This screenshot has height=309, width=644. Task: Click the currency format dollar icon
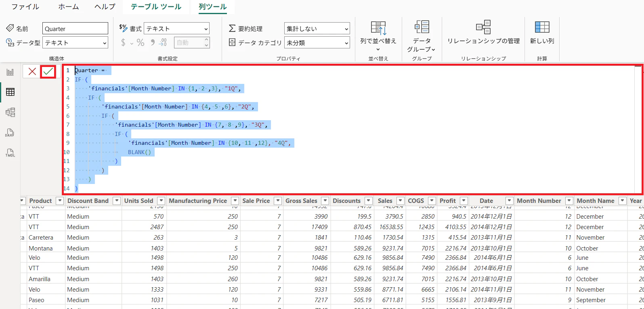124,42
